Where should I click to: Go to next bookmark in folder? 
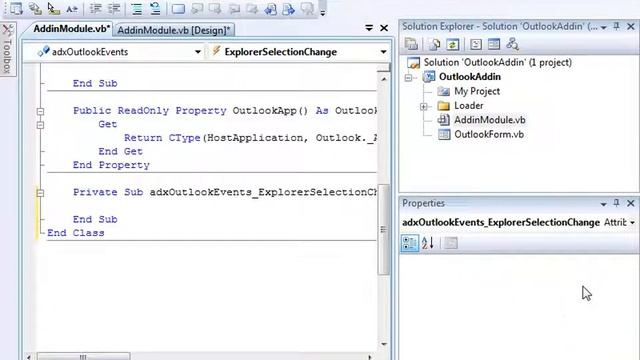252,8
